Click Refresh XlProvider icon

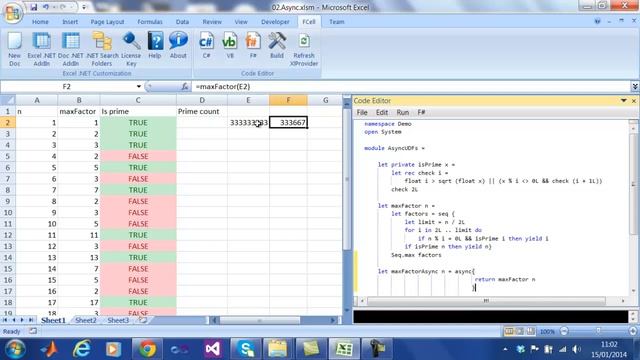point(304,49)
